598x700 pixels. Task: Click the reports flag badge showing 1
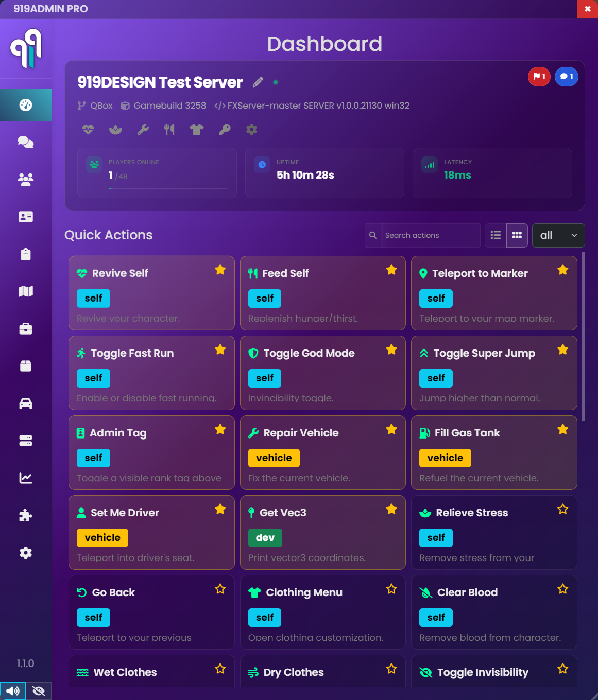[539, 76]
